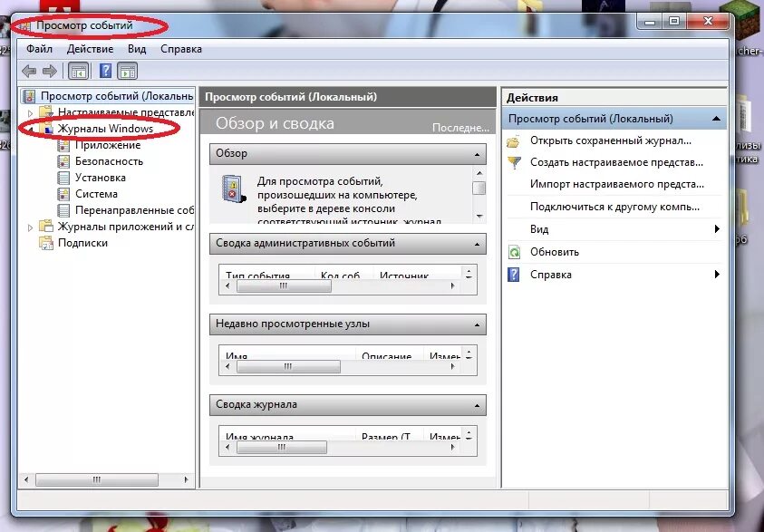Toggle the console tree pane toolbar icon
Image resolution: width=764 pixels, height=532 pixels.
click(x=79, y=71)
